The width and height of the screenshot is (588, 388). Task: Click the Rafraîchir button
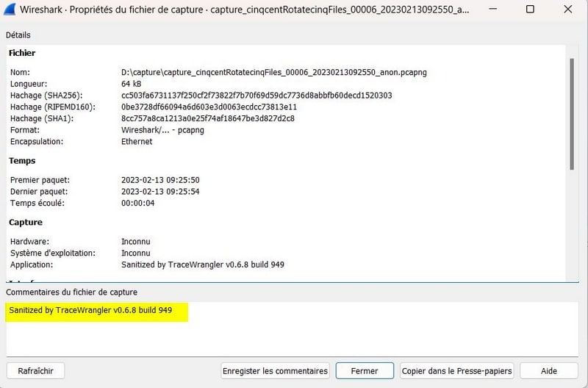35,371
